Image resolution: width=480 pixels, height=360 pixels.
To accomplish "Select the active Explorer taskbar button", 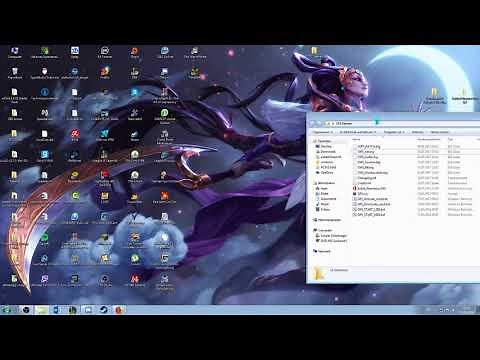I will [42, 310].
